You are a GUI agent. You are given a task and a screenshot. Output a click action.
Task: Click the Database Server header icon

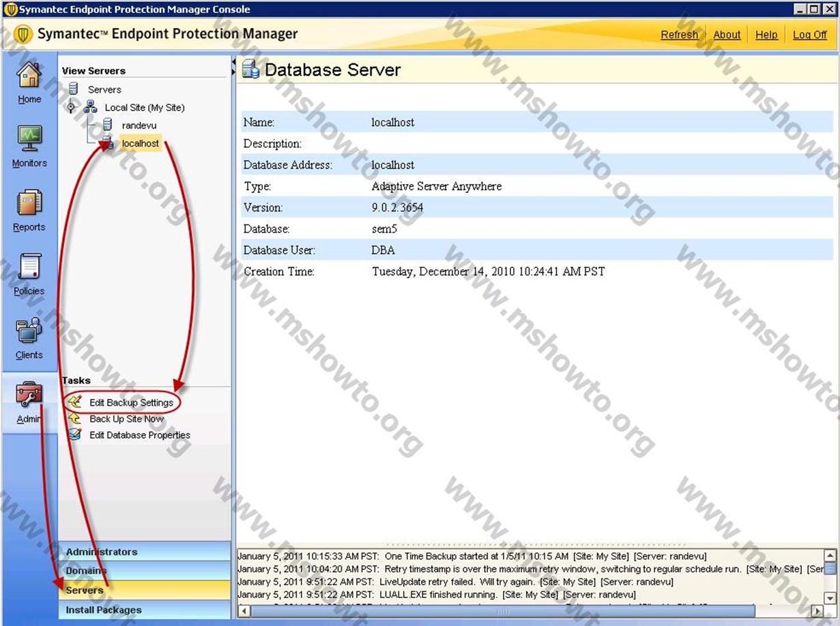(250, 70)
